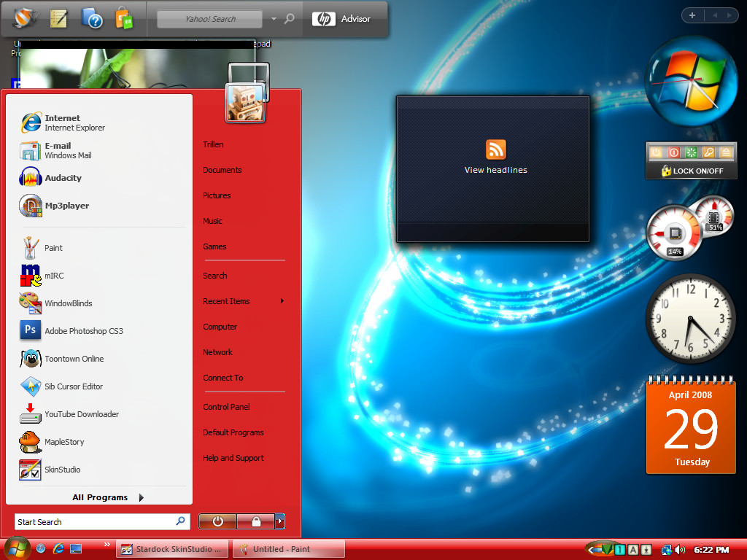
Task: Toggle the LOCK ON/OFF gadget
Action: [692, 171]
